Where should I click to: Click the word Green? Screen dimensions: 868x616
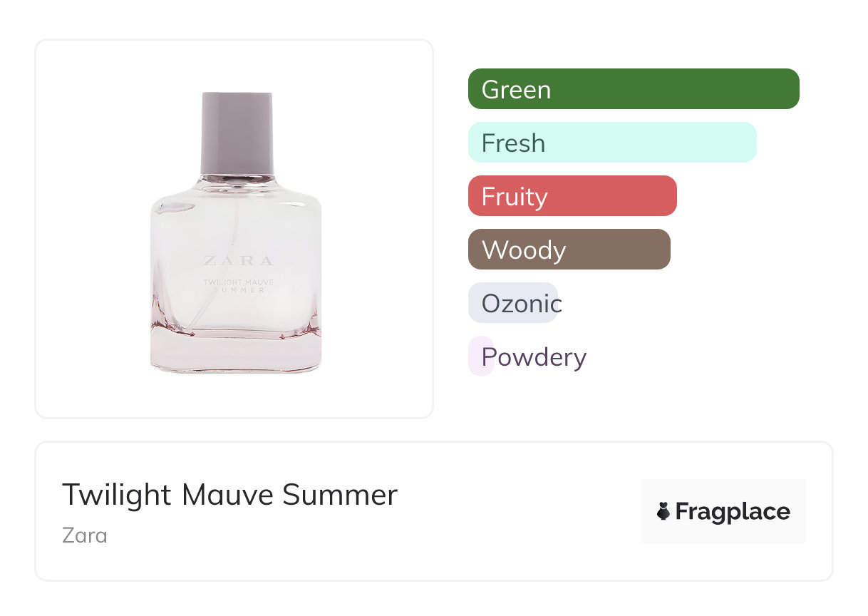point(516,90)
